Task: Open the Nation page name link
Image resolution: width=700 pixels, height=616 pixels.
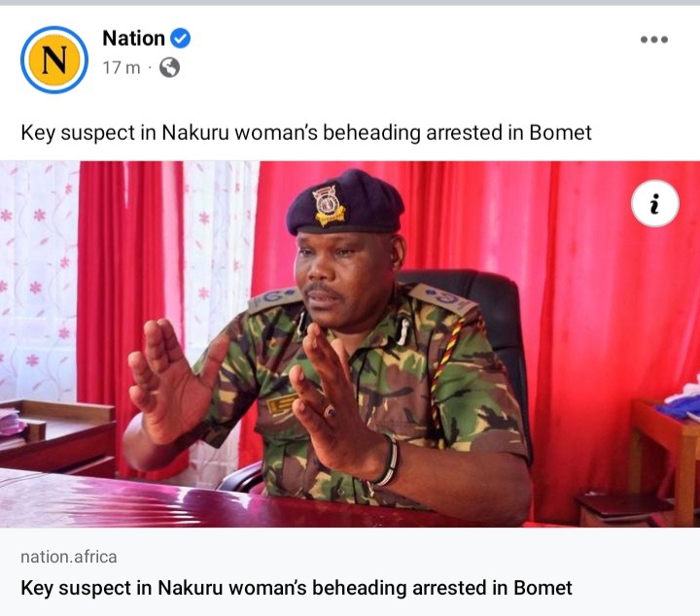Action: 133,38
